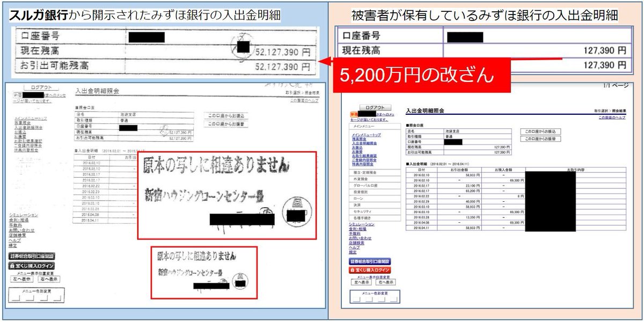644x322 pixels.
Task: Click 52,127,390 円 現在残高 in enlarged left panel
Action: click(283, 52)
